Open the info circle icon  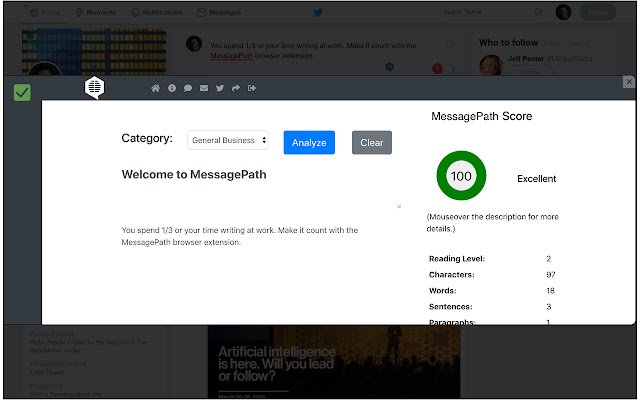point(172,88)
